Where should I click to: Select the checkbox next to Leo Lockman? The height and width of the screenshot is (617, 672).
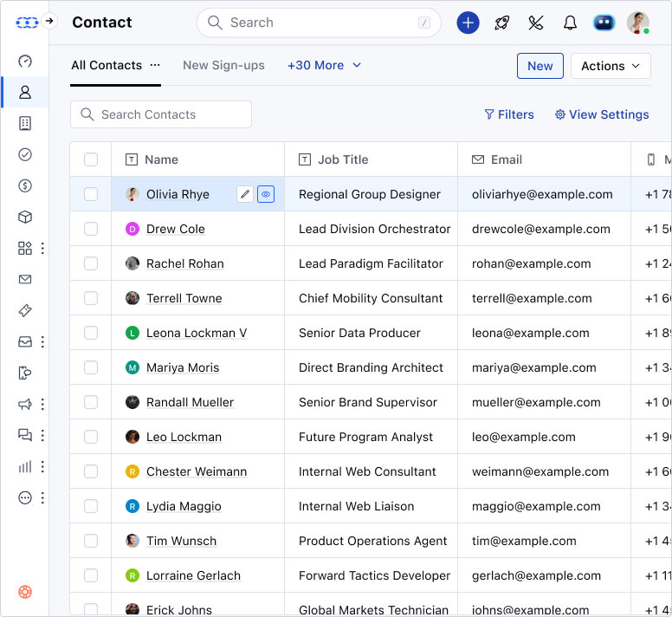(x=91, y=437)
